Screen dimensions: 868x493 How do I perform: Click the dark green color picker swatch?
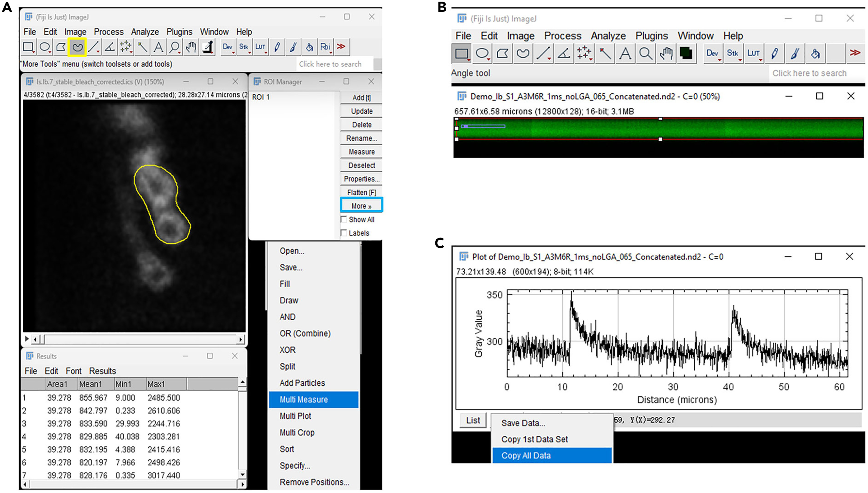pos(686,54)
